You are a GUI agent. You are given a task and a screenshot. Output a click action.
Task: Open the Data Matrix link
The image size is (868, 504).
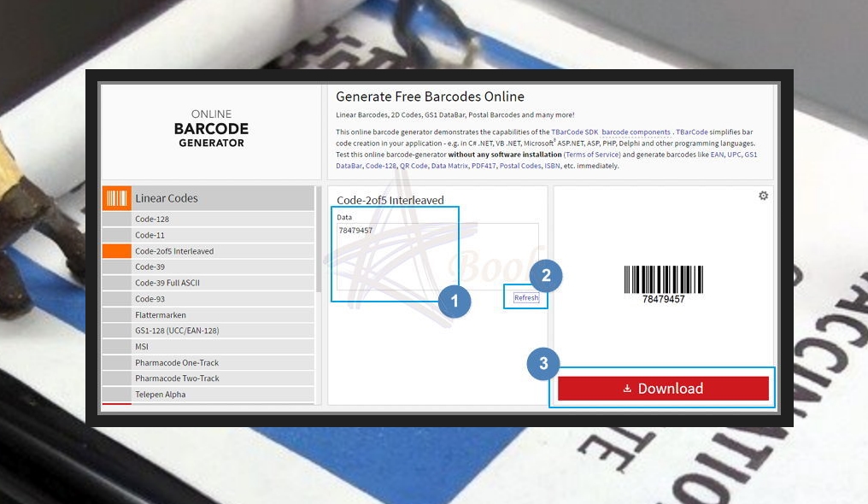449,166
